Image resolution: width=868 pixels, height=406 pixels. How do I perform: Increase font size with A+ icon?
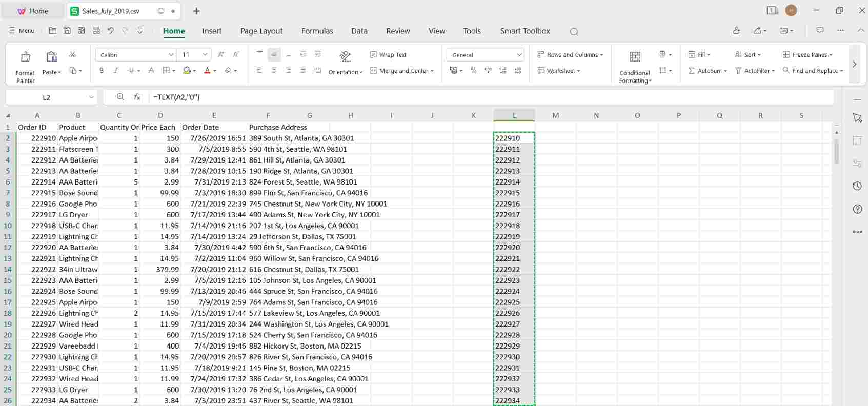pyautogui.click(x=221, y=54)
